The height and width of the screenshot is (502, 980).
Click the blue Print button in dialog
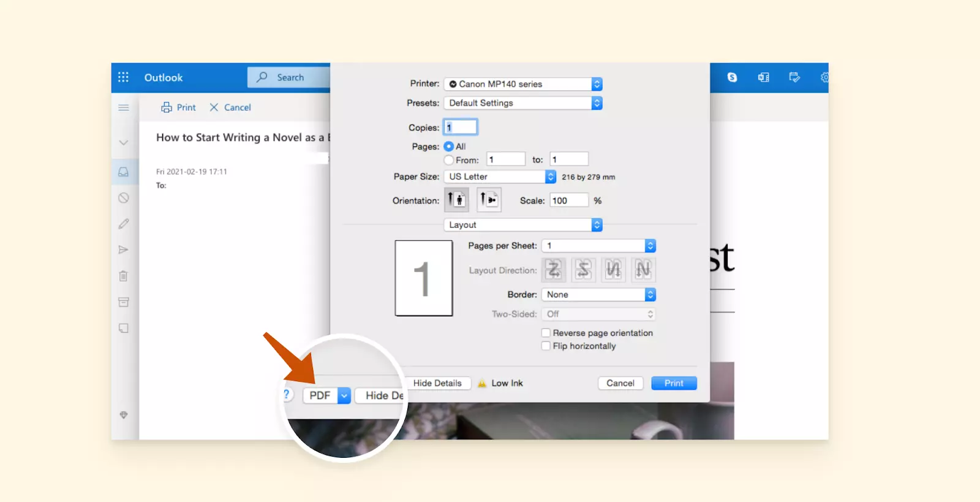point(674,383)
